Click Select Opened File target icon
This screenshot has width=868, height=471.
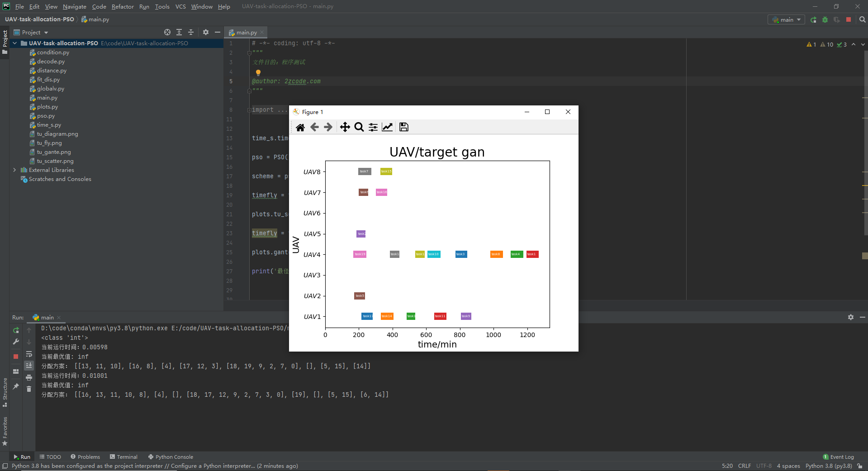click(167, 32)
